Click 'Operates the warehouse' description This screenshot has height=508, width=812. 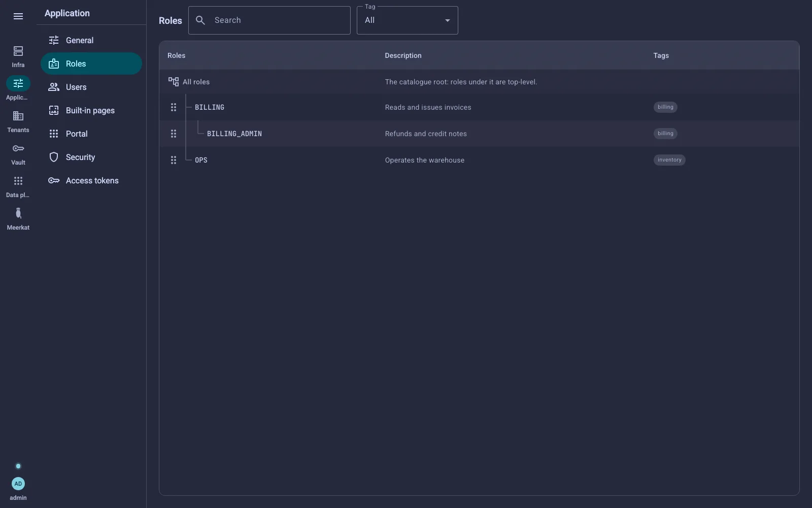[x=425, y=160]
